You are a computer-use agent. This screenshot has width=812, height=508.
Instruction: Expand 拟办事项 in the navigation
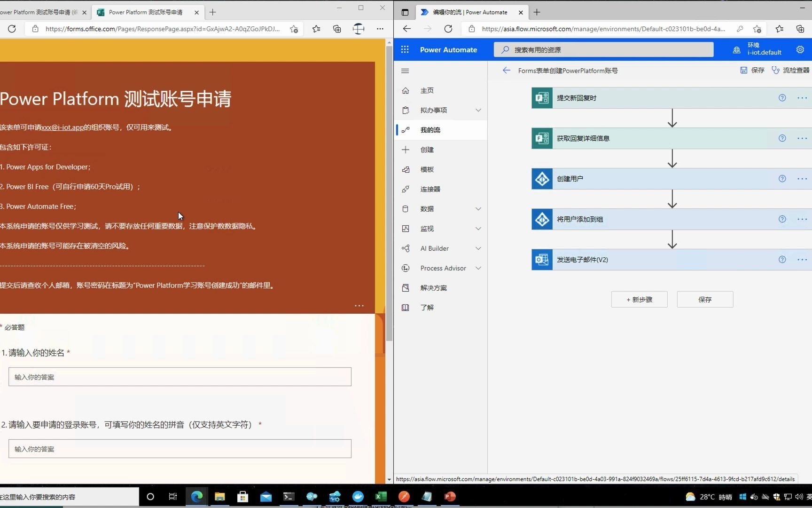478,110
